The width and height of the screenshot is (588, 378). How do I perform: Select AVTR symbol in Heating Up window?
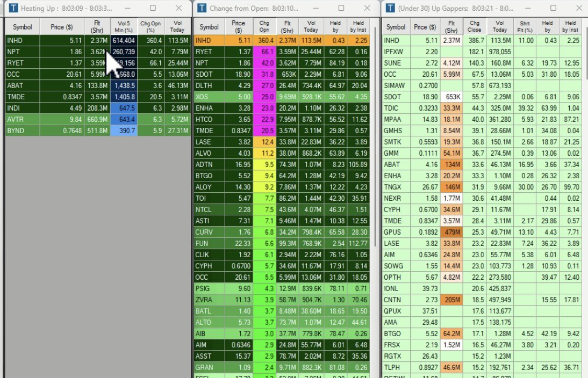[x=15, y=119]
